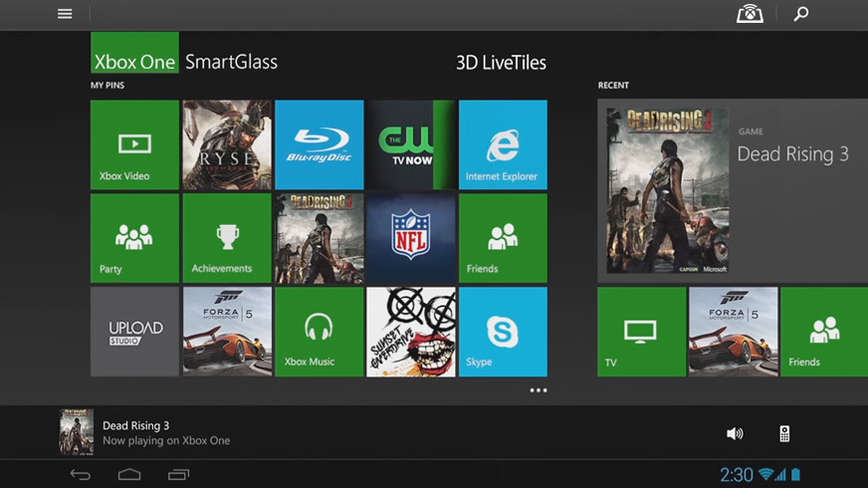Launch Dead Rising 3 in My Pins
Screen dimensions: 868x488
tap(320, 238)
